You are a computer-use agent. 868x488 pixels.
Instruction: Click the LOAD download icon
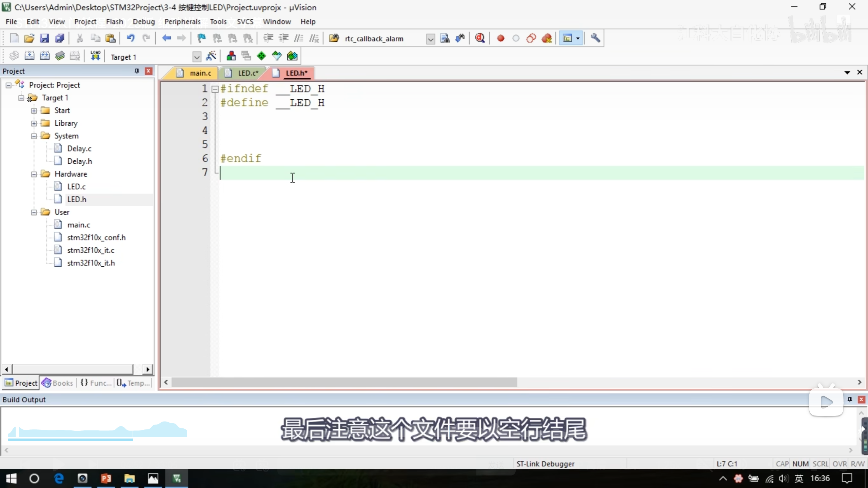[x=95, y=56]
